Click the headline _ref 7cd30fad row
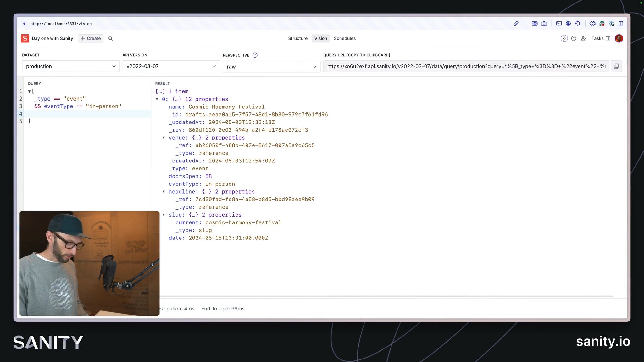The height and width of the screenshot is (362, 644). [x=245, y=199]
